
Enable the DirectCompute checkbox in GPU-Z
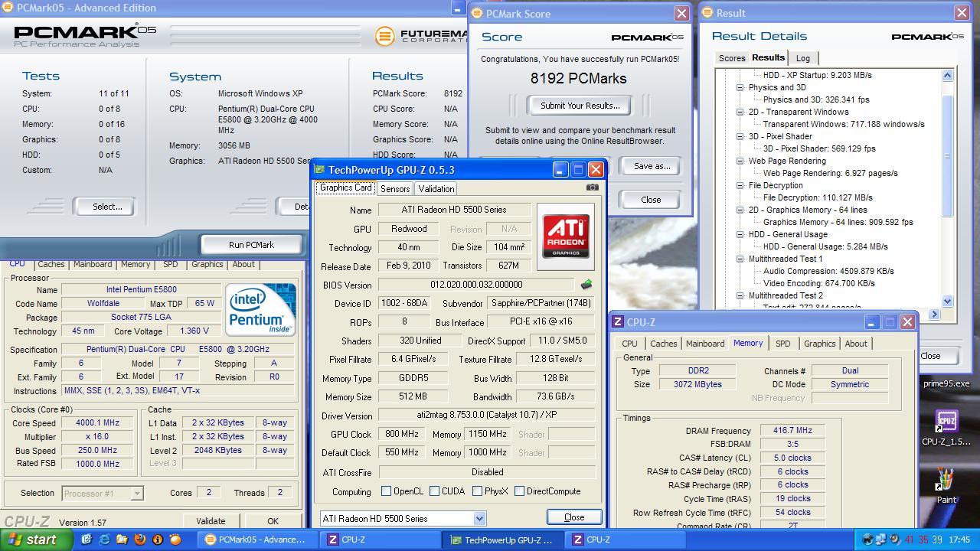point(519,491)
